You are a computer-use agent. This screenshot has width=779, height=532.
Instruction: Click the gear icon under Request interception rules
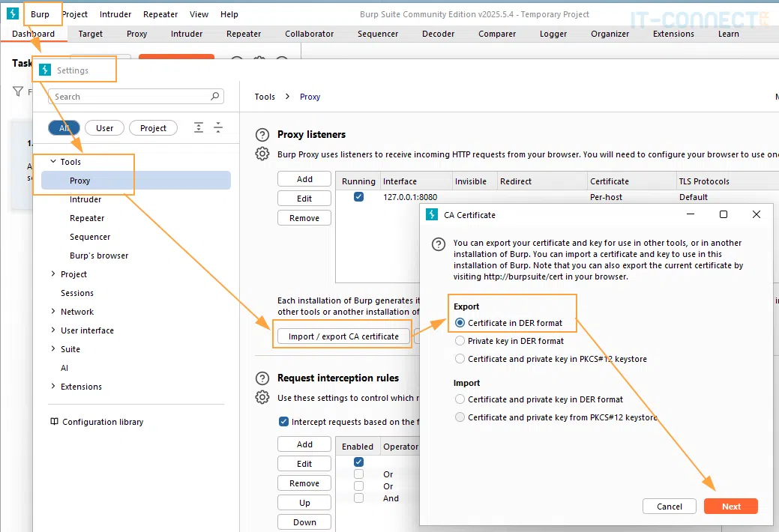point(262,397)
